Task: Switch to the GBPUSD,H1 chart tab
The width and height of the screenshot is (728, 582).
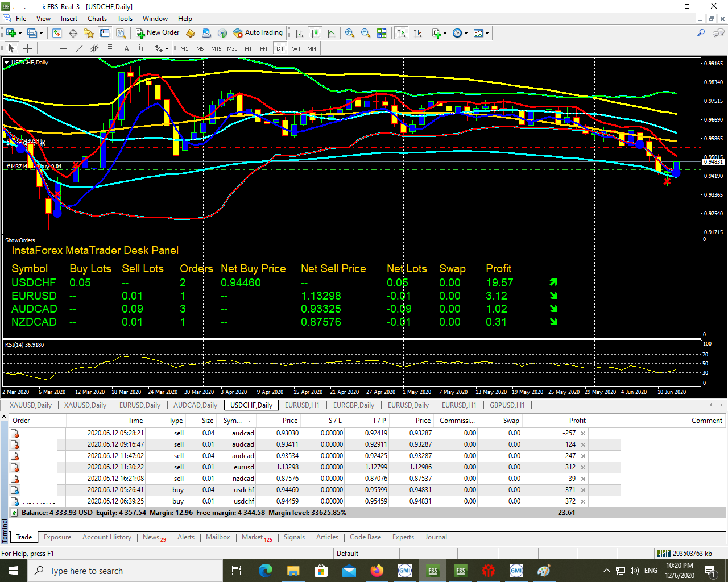Action: click(x=507, y=405)
